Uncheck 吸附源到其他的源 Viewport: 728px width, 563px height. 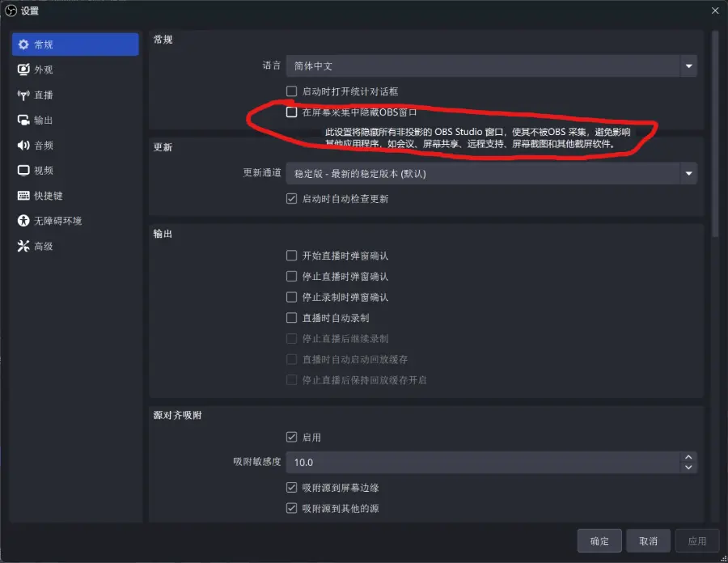(291, 508)
